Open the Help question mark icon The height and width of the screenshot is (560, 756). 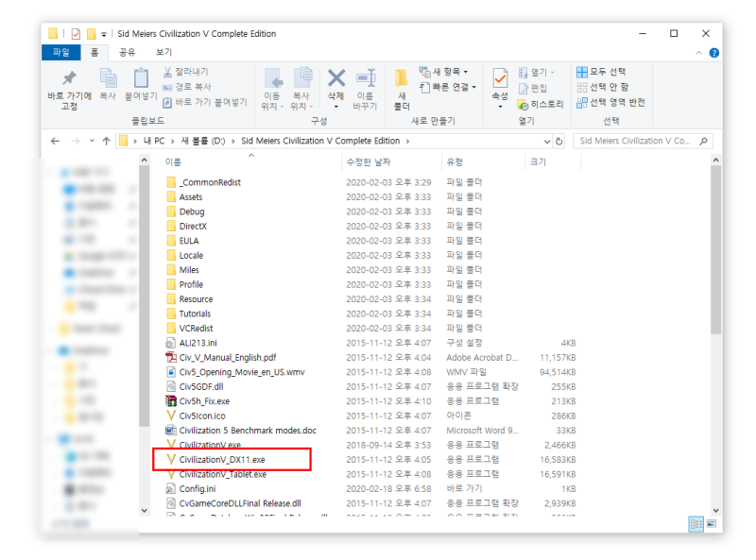[714, 53]
